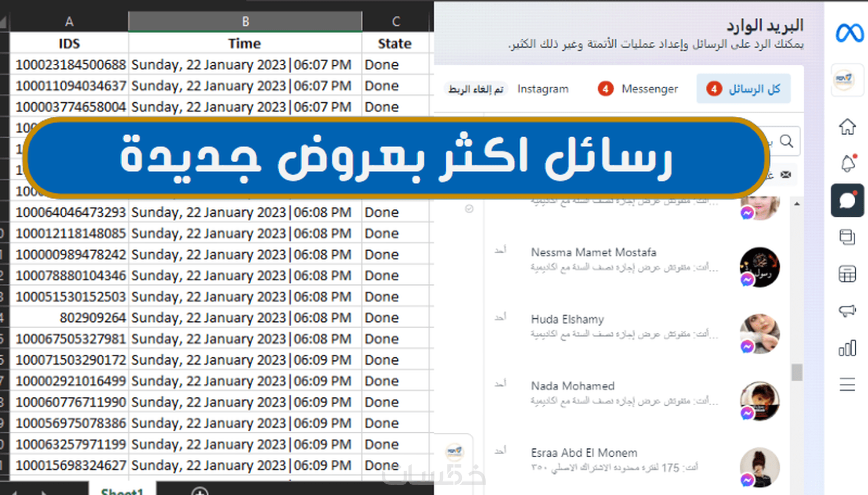
Task: Select column C header in Excel
Action: click(396, 21)
